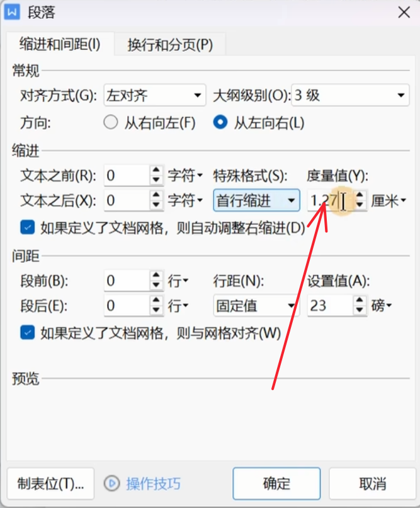Click the 度量值 field showing 1.27
The width and height of the screenshot is (420, 508).
[x=329, y=200]
